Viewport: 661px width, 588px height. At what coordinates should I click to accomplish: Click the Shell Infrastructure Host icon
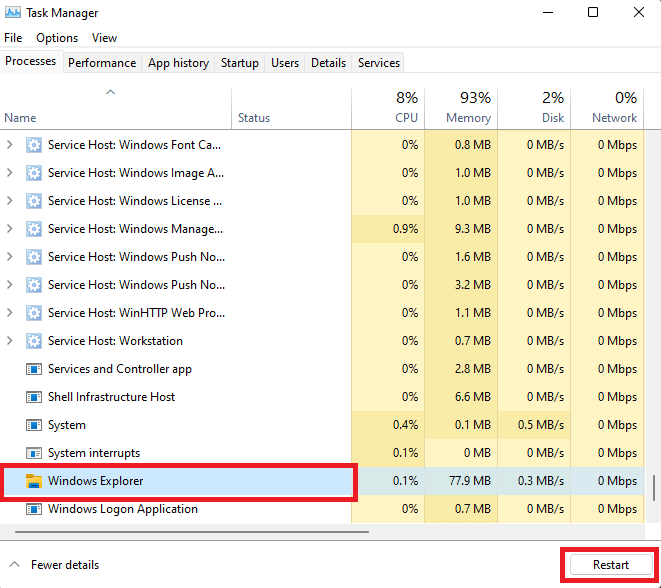(33, 397)
